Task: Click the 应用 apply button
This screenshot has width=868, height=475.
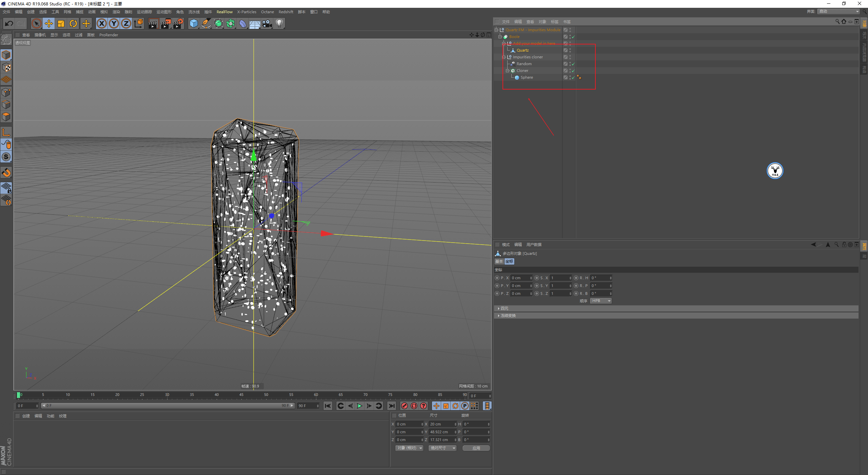Action: point(476,448)
